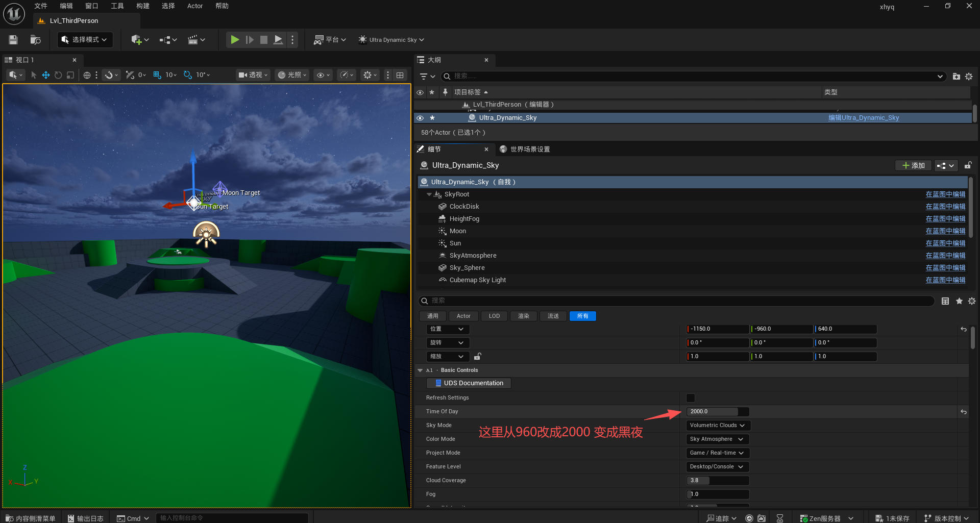Image resolution: width=980 pixels, height=523 pixels.
Task: Activate the Rotate gizmo tool
Action: click(x=58, y=75)
